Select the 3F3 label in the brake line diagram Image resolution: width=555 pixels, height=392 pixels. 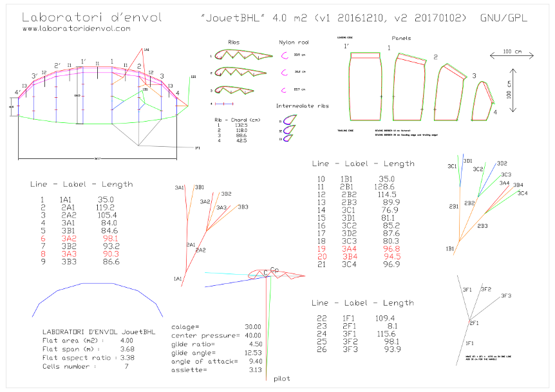[x=506, y=295]
